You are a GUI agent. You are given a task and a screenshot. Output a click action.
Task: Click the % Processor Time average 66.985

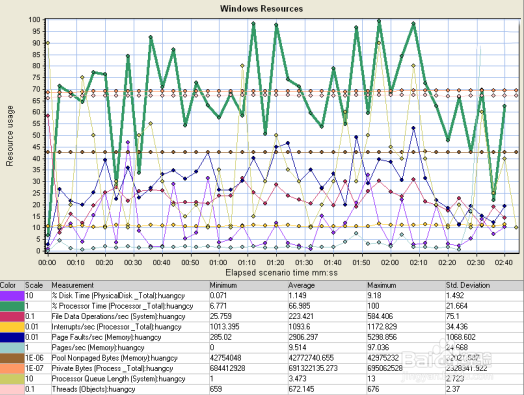click(x=299, y=306)
